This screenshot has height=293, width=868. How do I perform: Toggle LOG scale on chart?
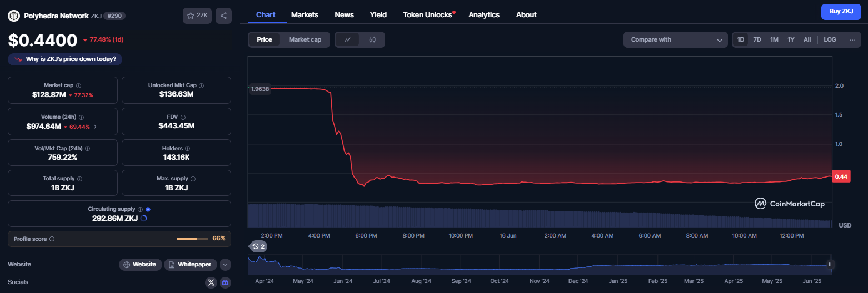tap(830, 39)
